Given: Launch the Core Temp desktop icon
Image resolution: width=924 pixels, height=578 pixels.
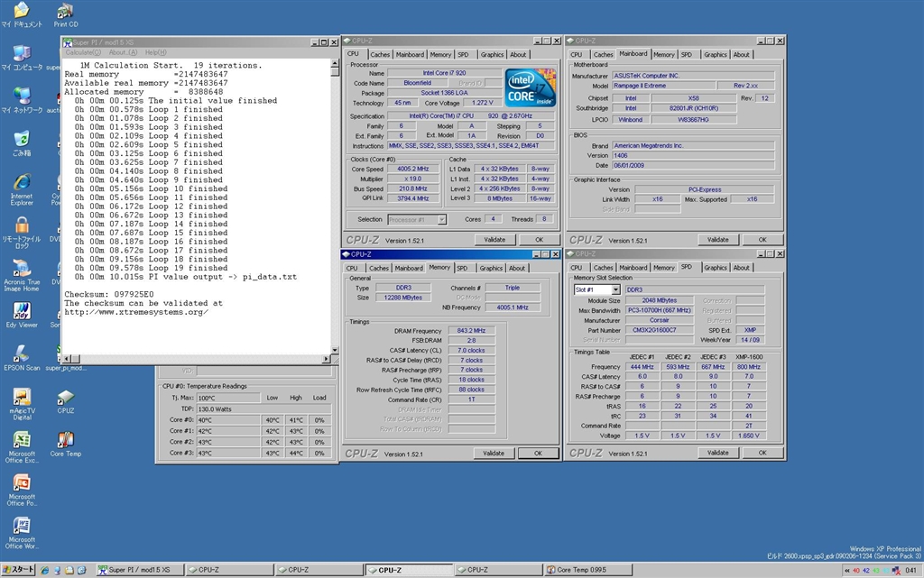Looking at the screenshot, I should 65,441.
